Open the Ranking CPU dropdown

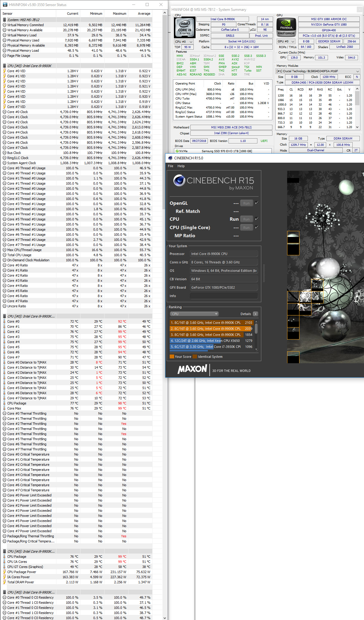194,314
